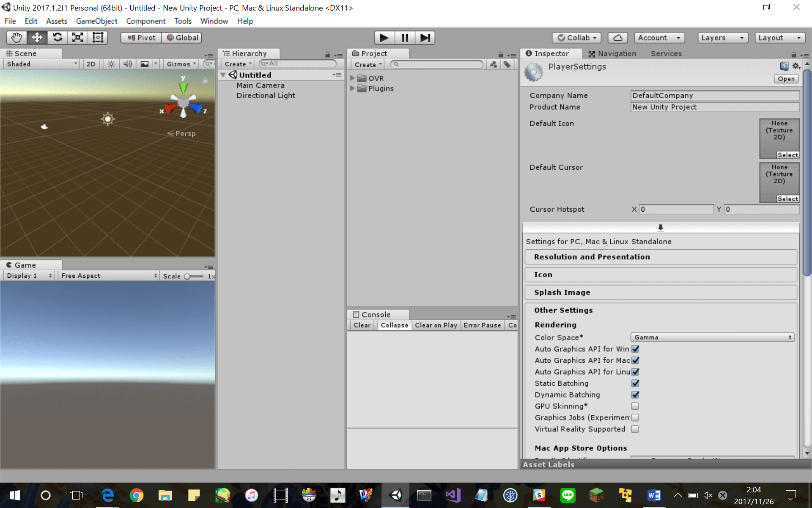Open Project Create dropdown
The height and width of the screenshot is (508, 812).
point(368,64)
